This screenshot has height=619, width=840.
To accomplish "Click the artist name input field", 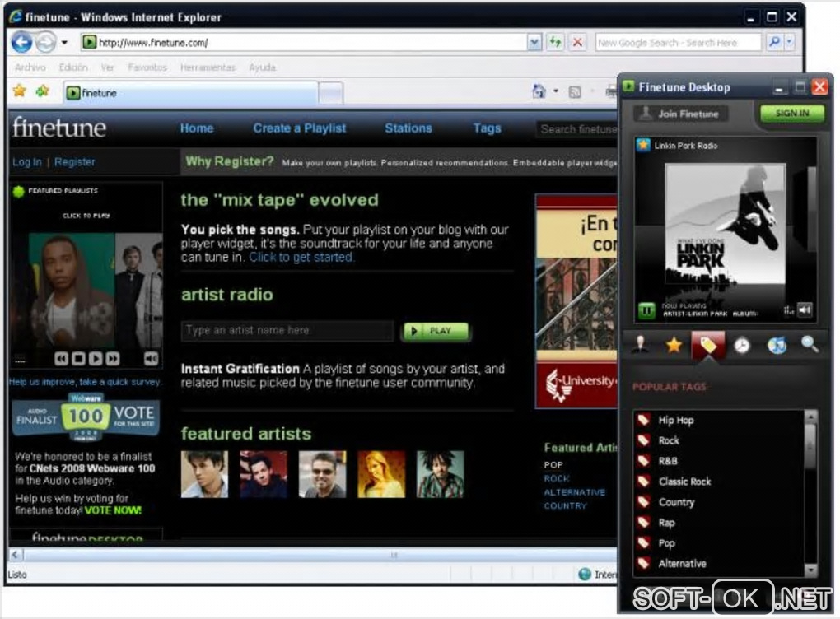I will pyautogui.click(x=287, y=330).
